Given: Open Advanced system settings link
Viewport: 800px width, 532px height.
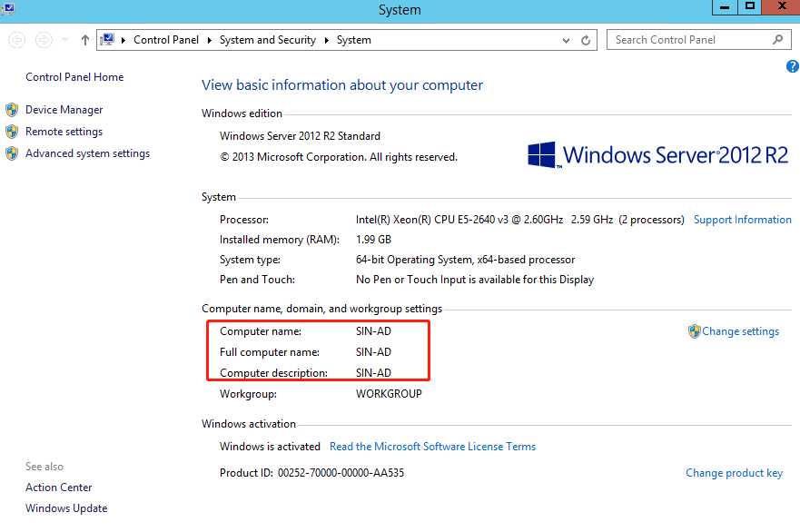Looking at the screenshot, I should [x=88, y=153].
